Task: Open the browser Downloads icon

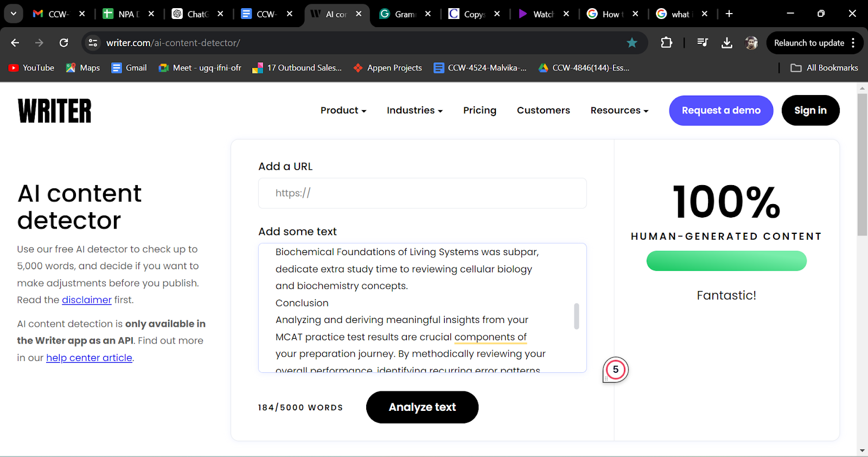Action: click(727, 43)
